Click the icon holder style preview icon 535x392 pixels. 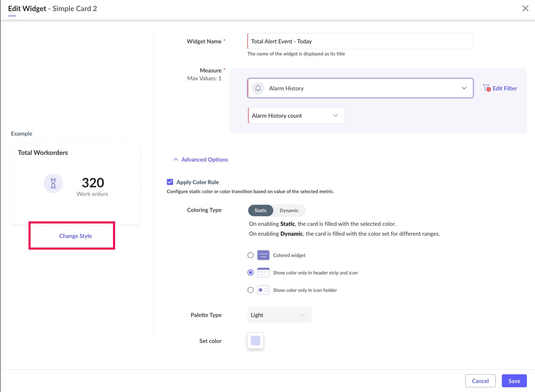(263, 290)
